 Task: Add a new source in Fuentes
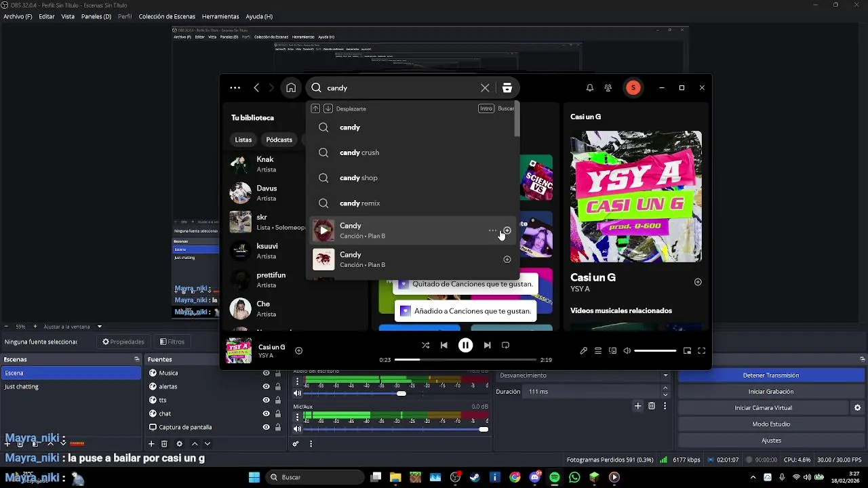pos(151,444)
